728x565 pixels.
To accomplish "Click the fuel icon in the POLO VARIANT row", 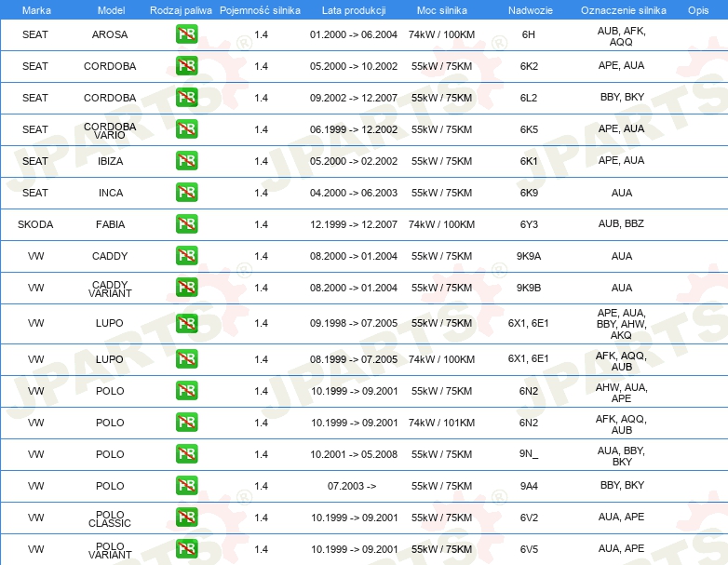I will [x=186, y=549].
